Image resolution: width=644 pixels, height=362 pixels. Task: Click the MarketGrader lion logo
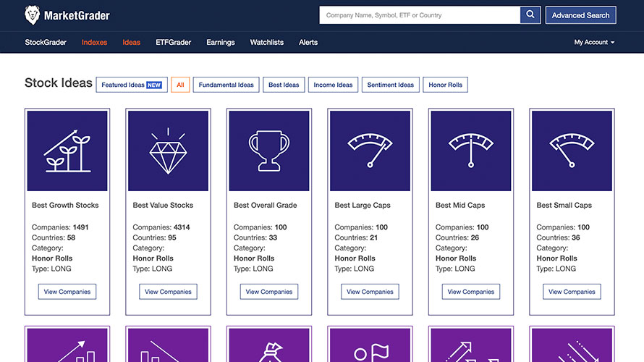(32, 15)
